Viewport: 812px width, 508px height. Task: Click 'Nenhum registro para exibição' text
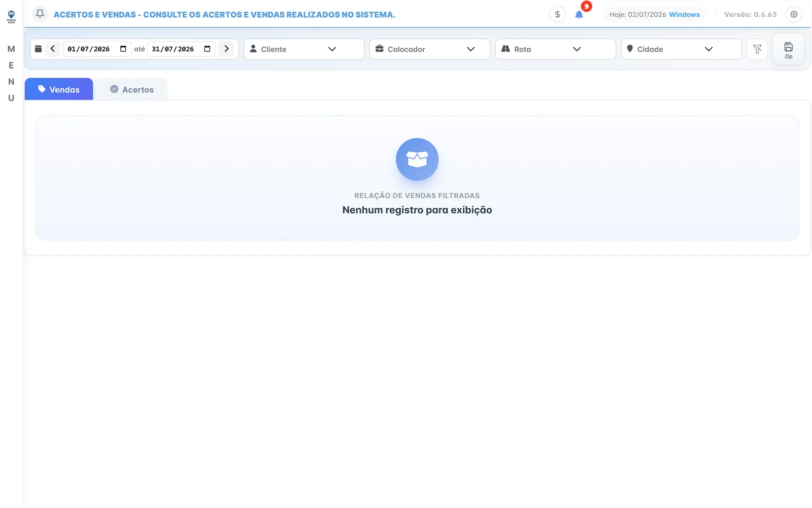point(417,210)
